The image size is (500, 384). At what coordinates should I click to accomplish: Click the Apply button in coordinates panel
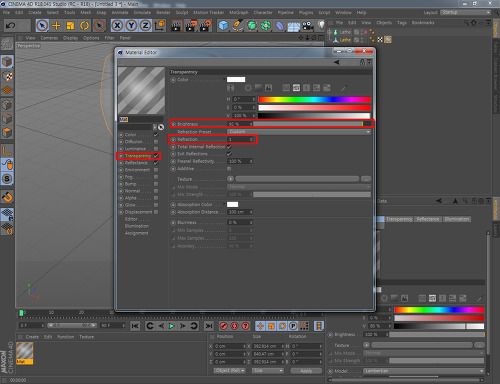306,371
